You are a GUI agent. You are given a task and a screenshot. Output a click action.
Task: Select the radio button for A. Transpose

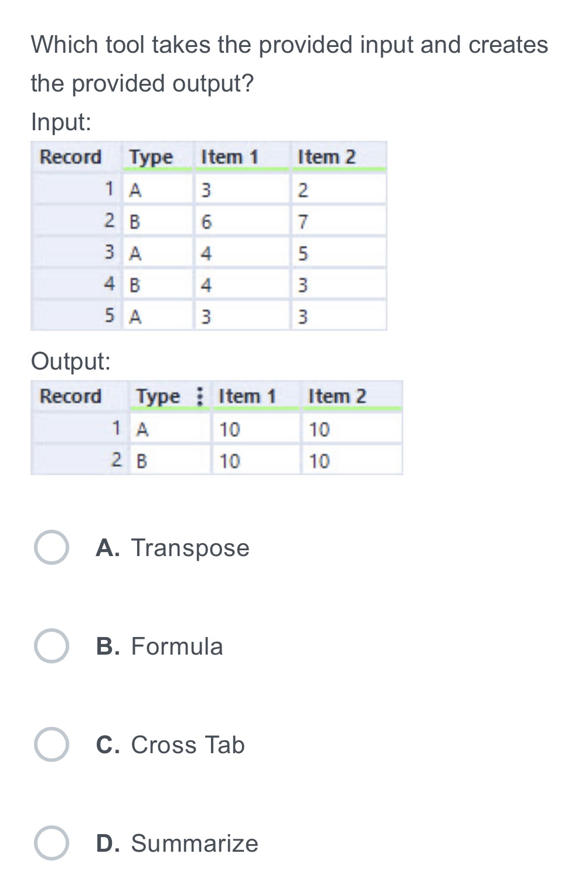52,547
